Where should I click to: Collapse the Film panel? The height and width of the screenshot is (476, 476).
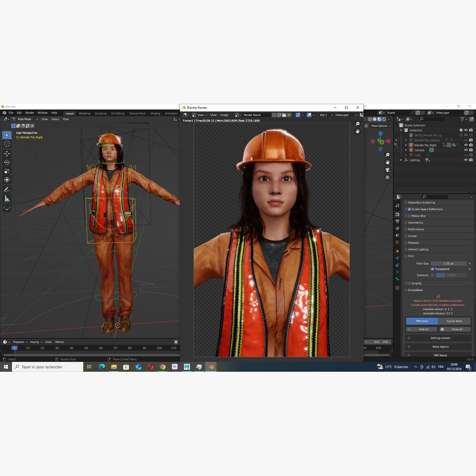click(x=406, y=256)
